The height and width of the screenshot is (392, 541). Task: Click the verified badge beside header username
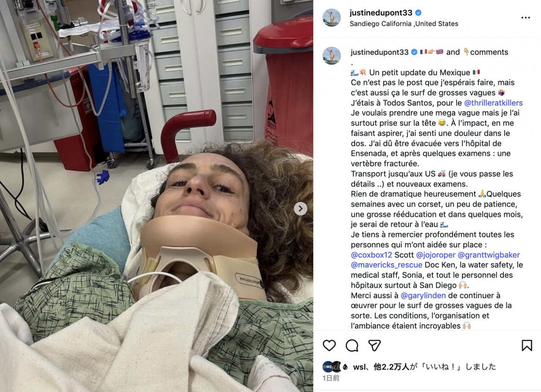coord(418,13)
